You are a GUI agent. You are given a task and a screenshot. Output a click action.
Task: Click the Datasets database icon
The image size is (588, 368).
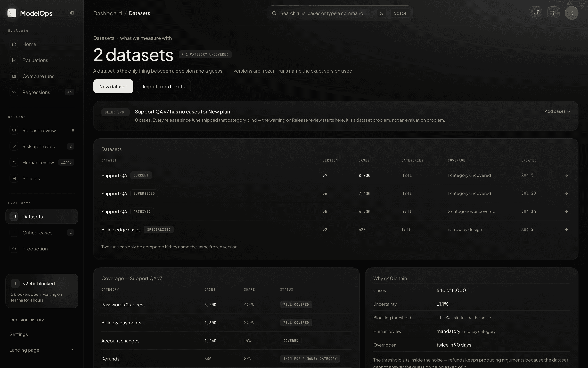14,216
